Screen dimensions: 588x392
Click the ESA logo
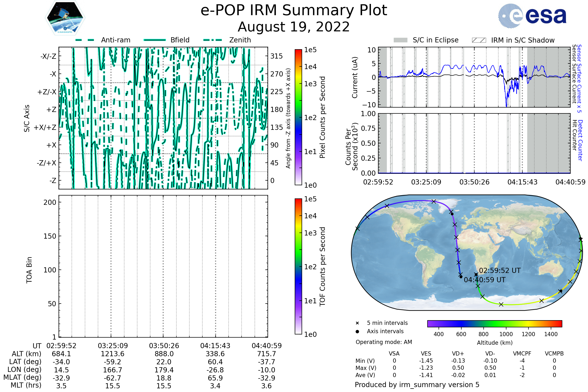pos(532,16)
